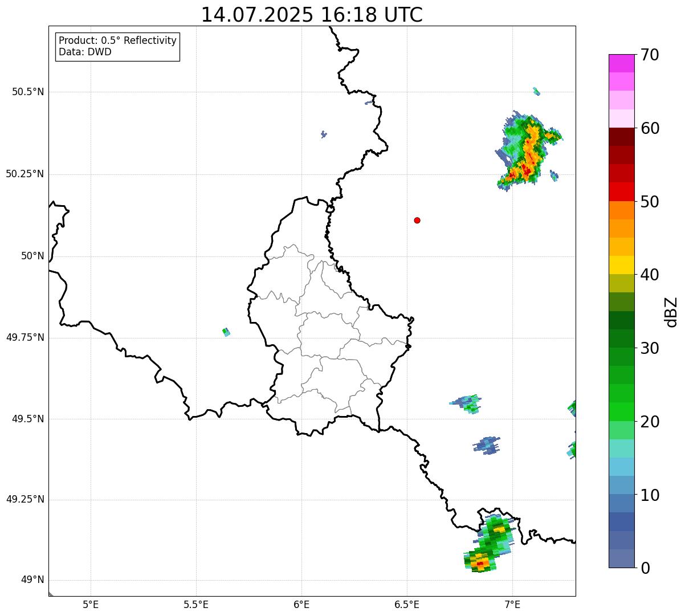Click the title '14.07.2025 16:18 UTC'

(x=312, y=15)
